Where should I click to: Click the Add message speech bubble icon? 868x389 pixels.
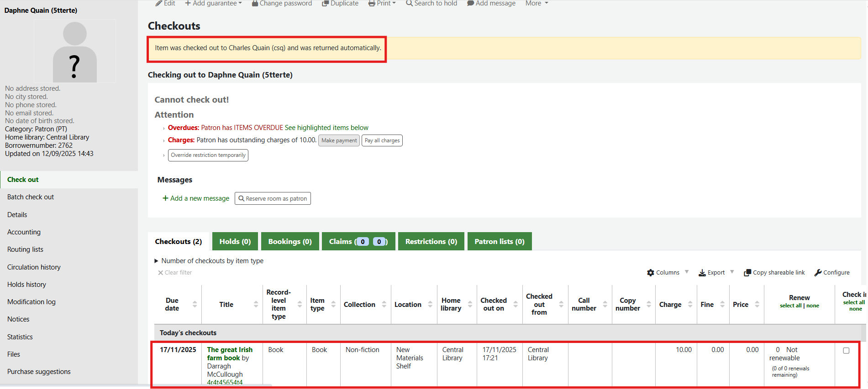pos(470,4)
